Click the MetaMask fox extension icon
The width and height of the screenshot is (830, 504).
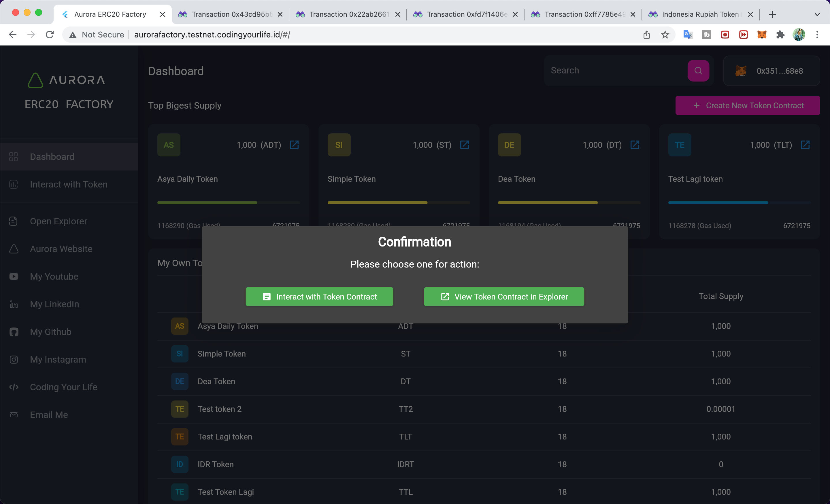(x=762, y=35)
